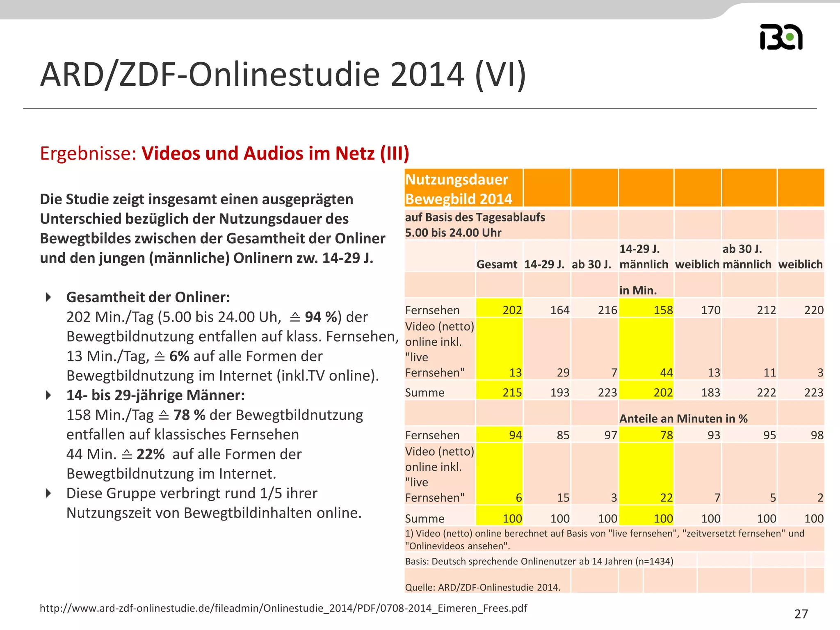Screen dimensions: 840x630
Task: Click the IBA logo in the corner
Action: [781, 37]
